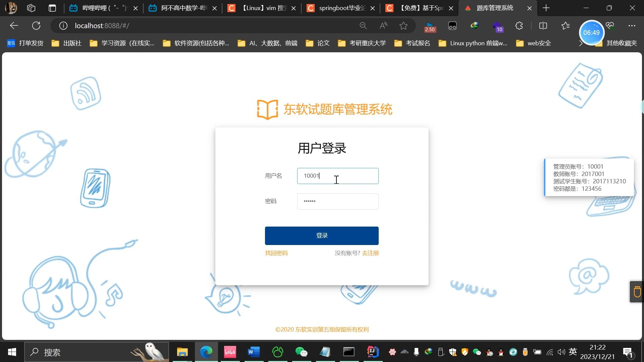Toggle split screen view in browser

pos(543,26)
